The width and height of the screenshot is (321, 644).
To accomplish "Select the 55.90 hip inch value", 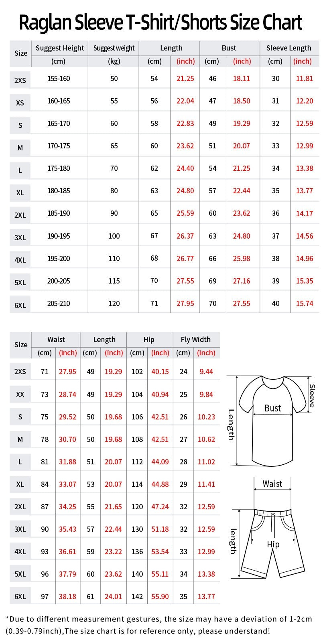I will tap(160, 597).
